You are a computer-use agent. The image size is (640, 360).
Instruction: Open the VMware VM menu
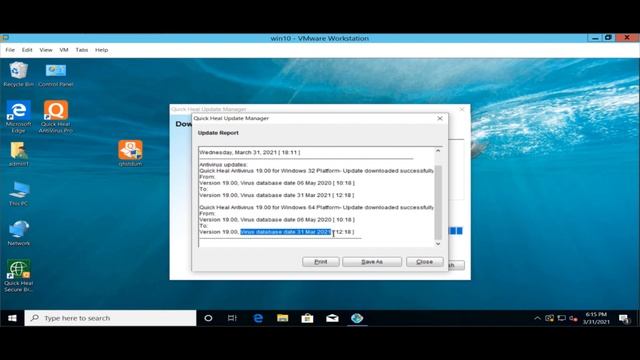coord(64,50)
